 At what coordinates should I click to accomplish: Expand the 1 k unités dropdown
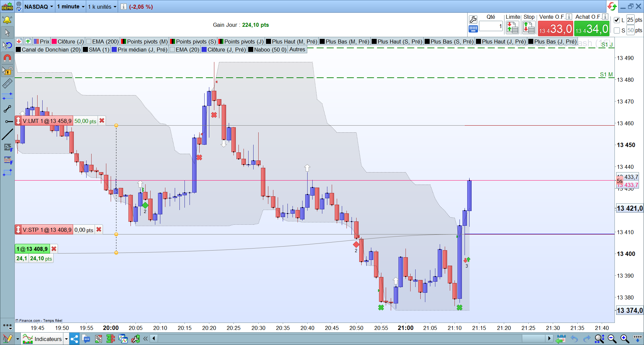coord(102,7)
